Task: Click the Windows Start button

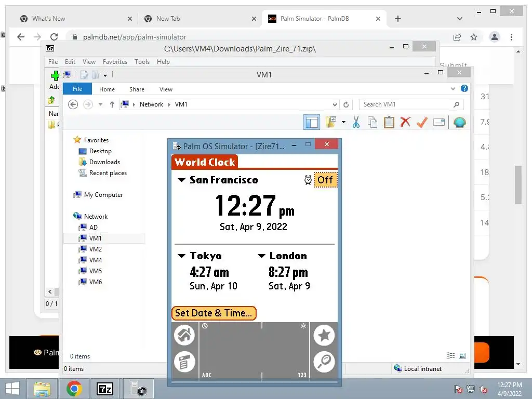Action: [12, 389]
